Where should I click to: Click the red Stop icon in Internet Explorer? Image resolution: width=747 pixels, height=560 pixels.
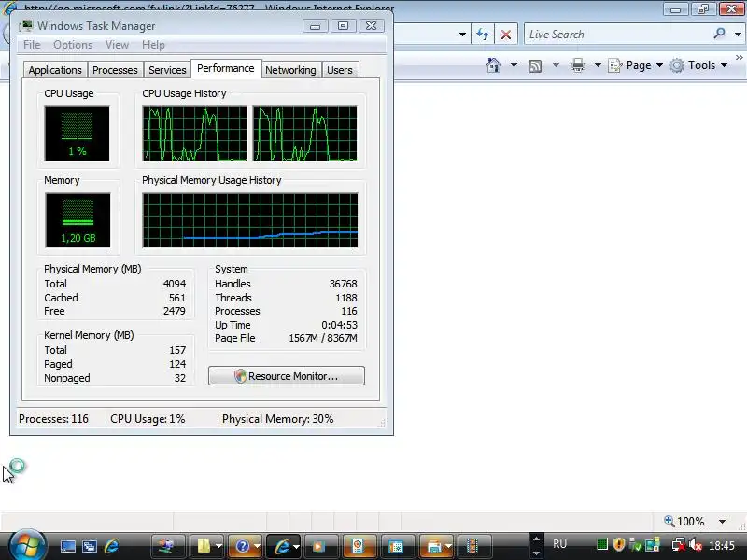coord(506,35)
